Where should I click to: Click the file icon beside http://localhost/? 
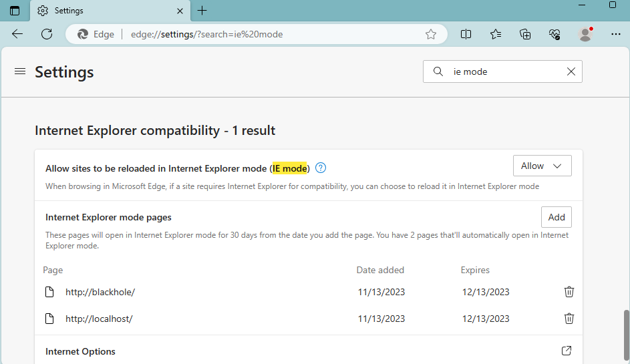tap(49, 319)
